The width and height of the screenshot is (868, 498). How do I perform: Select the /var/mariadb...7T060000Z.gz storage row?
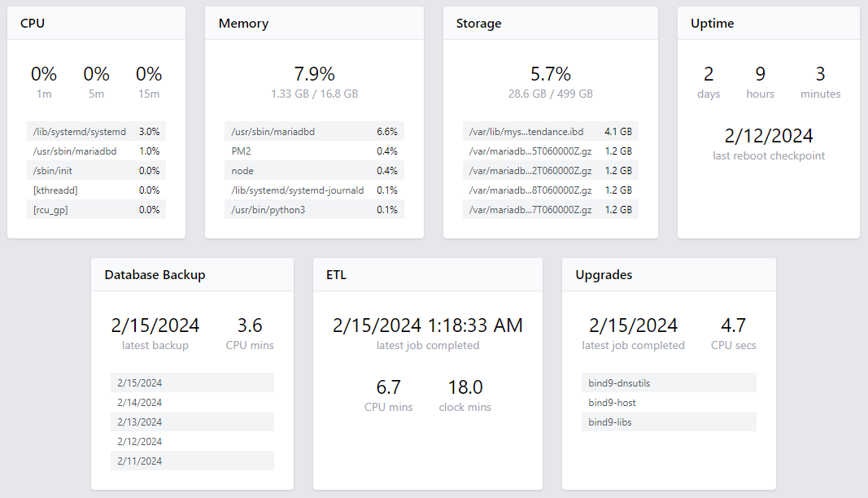point(550,209)
